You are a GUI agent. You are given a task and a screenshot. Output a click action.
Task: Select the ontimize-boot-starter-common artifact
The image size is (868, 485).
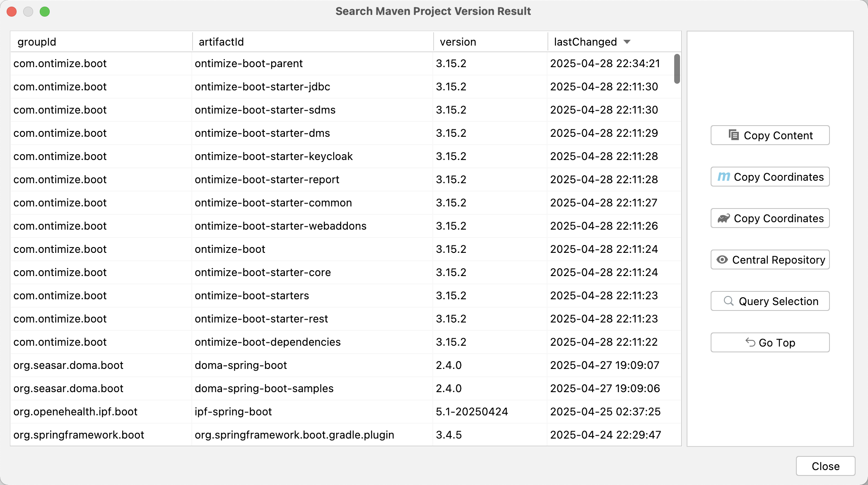pos(273,203)
